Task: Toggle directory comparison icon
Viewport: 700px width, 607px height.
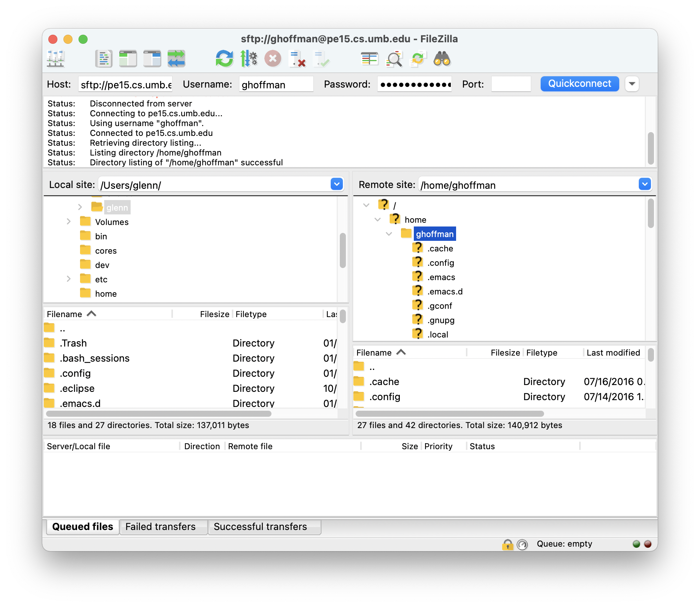Action: click(394, 59)
